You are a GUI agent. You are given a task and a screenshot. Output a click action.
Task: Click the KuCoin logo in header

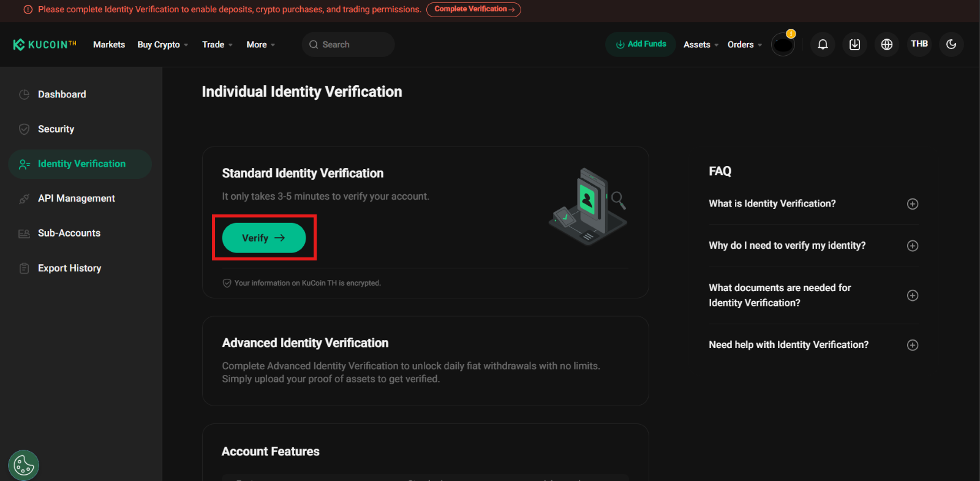pyautogui.click(x=45, y=45)
